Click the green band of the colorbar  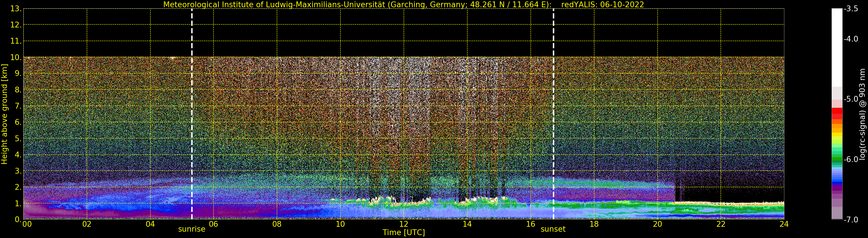(837, 159)
